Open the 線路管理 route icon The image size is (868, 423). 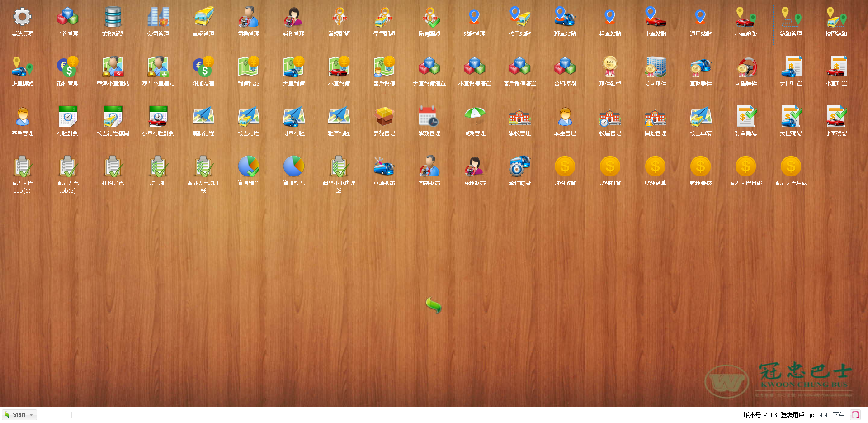[791, 17]
